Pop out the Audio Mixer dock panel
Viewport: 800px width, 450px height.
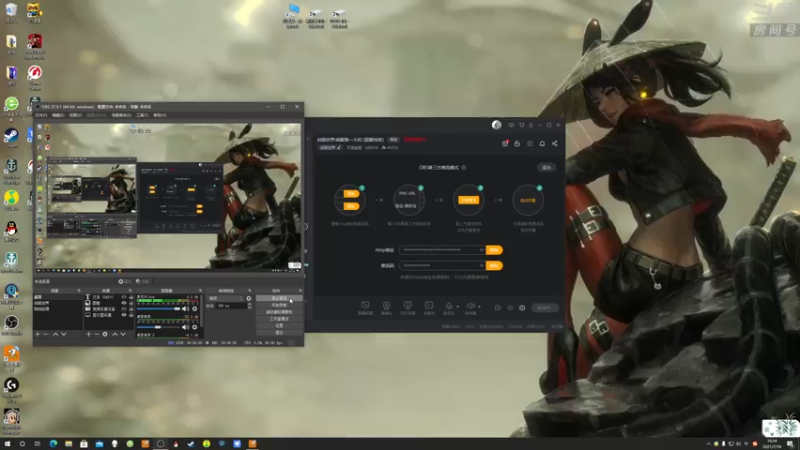point(200,291)
